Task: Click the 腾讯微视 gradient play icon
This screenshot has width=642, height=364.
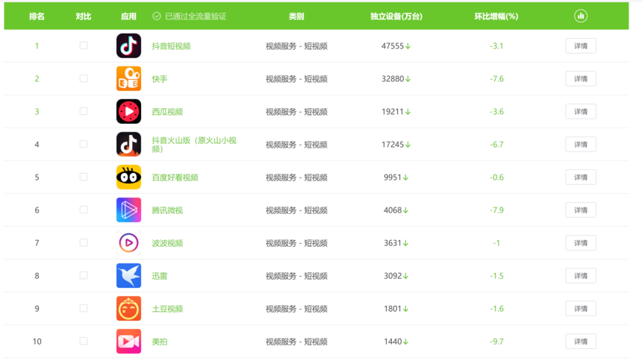Action: point(128,210)
